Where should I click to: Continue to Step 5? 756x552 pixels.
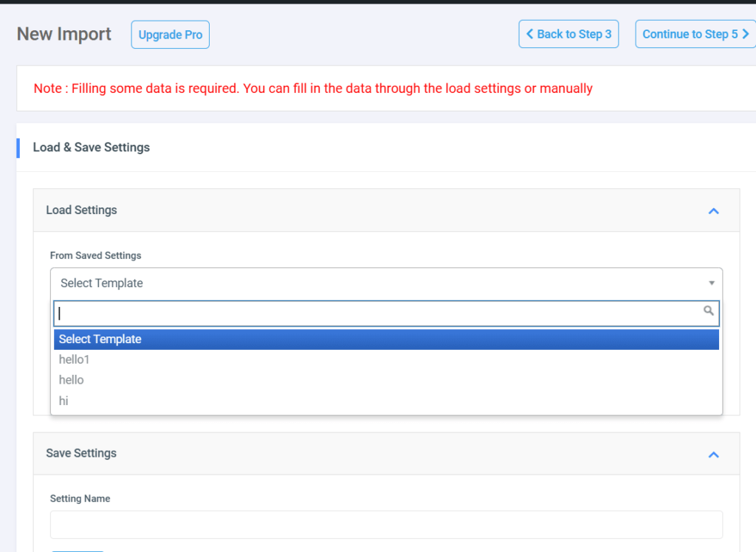[x=695, y=34]
